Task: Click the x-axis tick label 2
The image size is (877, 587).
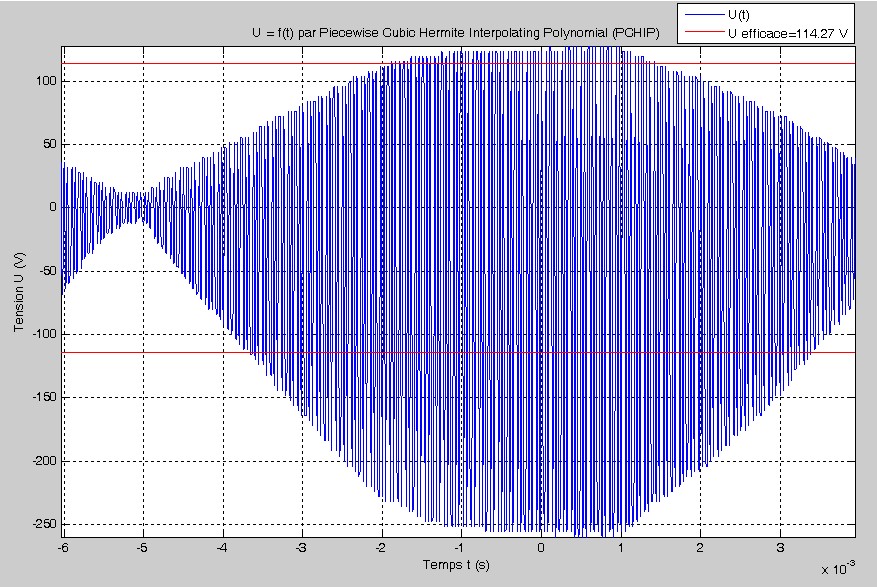Action: (x=700, y=548)
